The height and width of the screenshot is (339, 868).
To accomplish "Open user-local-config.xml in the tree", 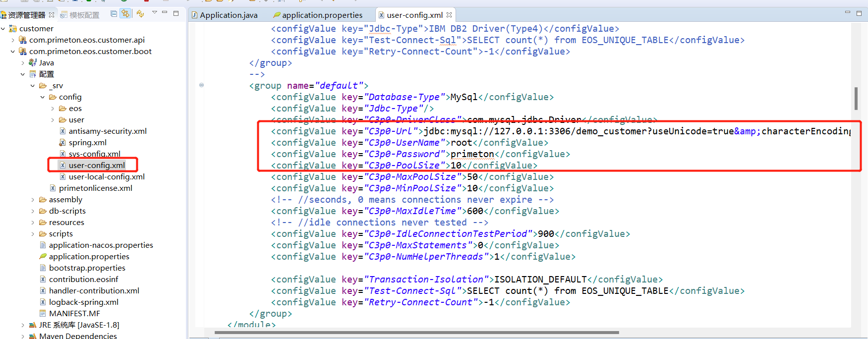I will click(106, 177).
